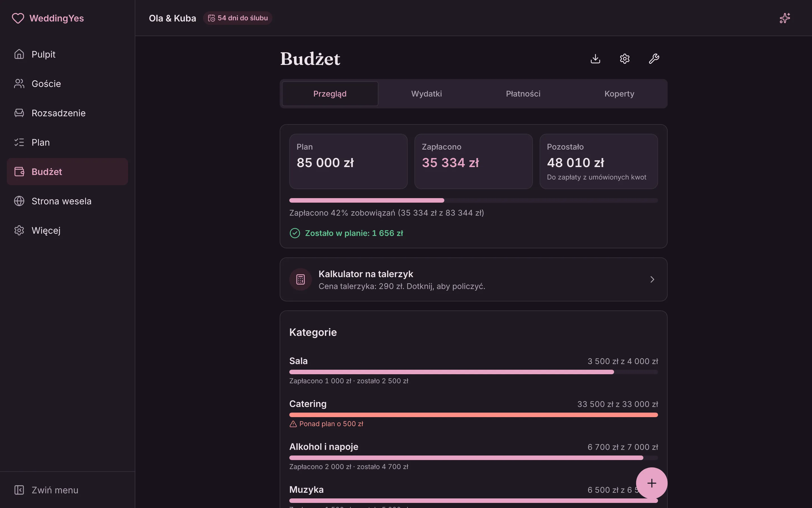This screenshot has height=508, width=812.
Task: Click the text 'Zapłacono 42% zobowiązań' line
Action: [x=387, y=213]
